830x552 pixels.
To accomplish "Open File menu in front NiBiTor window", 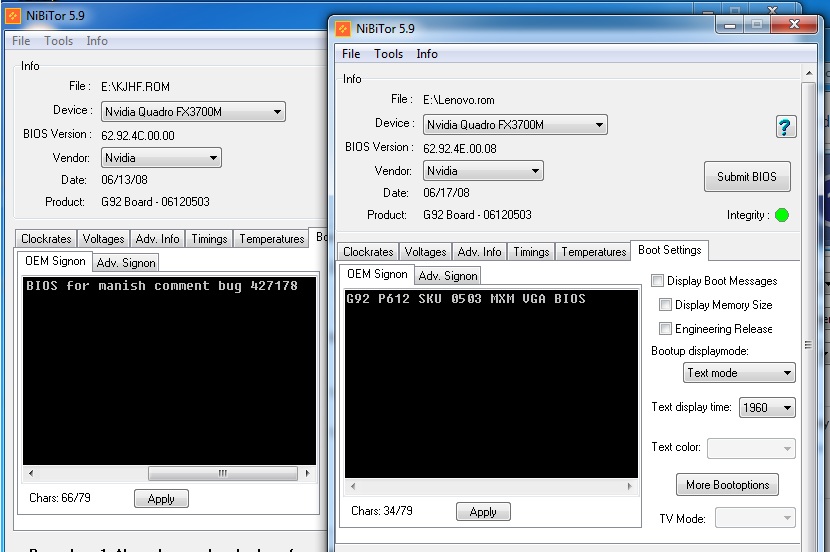I will click(x=350, y=54).
